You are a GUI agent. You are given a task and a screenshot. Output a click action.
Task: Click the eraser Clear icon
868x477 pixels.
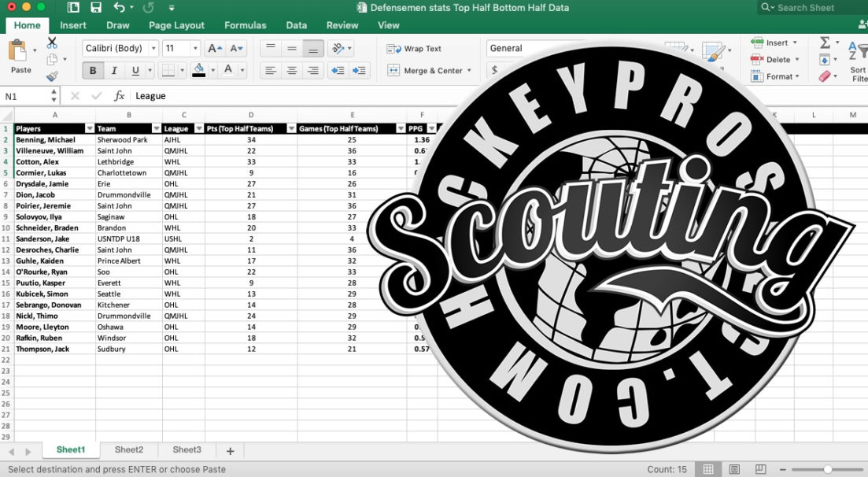[x=826, y=76]
